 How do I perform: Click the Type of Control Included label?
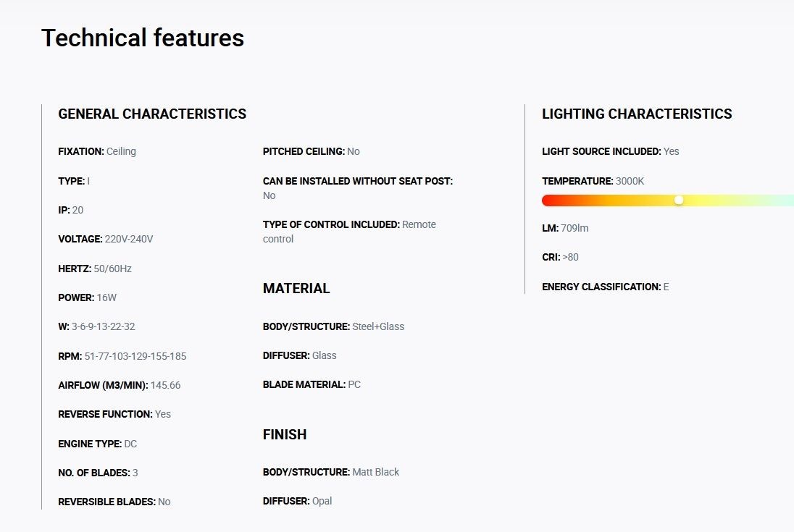click(331, 224)
